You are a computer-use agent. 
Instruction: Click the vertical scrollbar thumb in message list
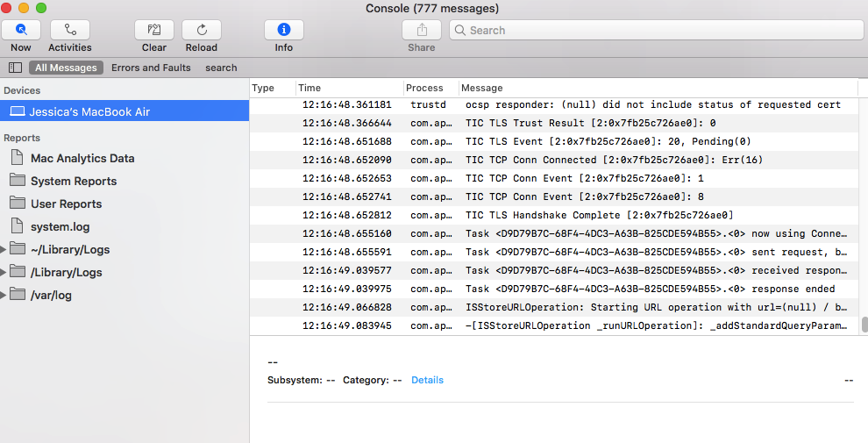click(864, 324)
